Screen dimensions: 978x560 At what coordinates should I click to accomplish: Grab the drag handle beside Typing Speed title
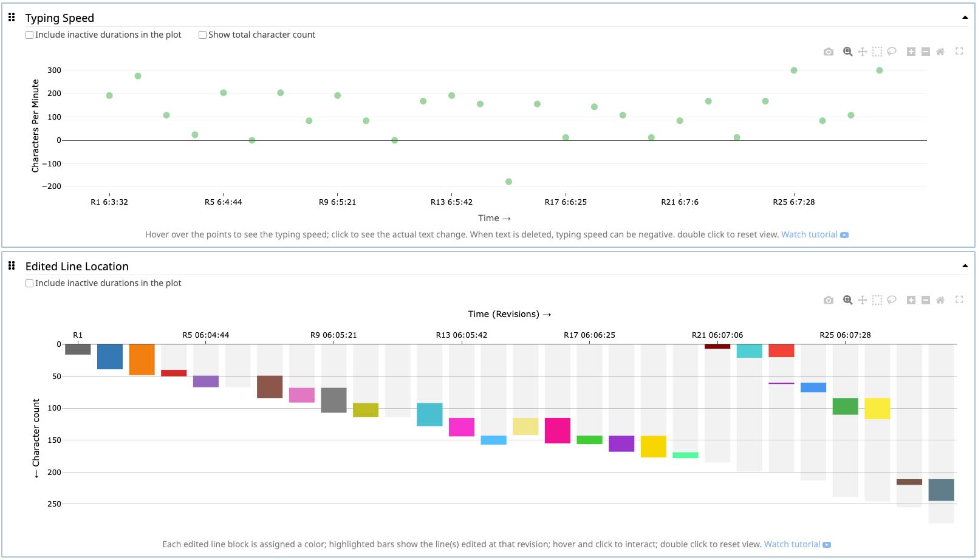(x=12, y=18)
